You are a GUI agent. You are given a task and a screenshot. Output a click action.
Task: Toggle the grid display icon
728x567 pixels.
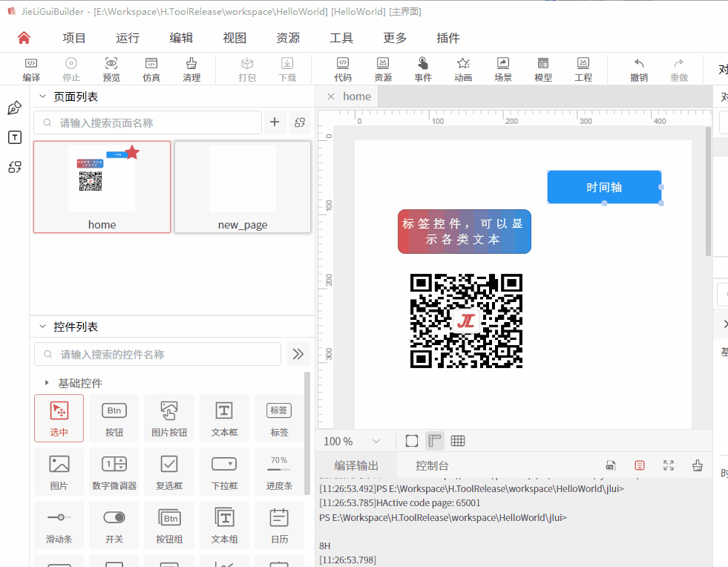coord(458,441)
